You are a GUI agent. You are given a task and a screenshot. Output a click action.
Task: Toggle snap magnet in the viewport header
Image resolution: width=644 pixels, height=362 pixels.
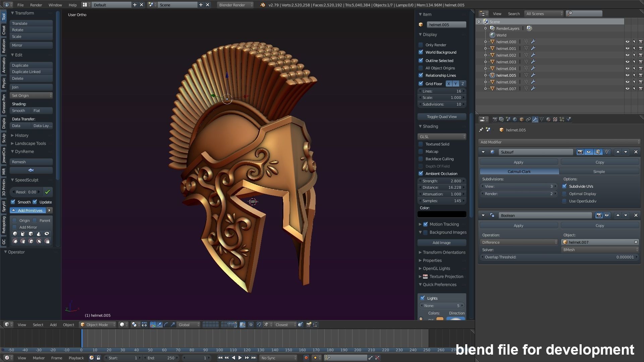259,324
